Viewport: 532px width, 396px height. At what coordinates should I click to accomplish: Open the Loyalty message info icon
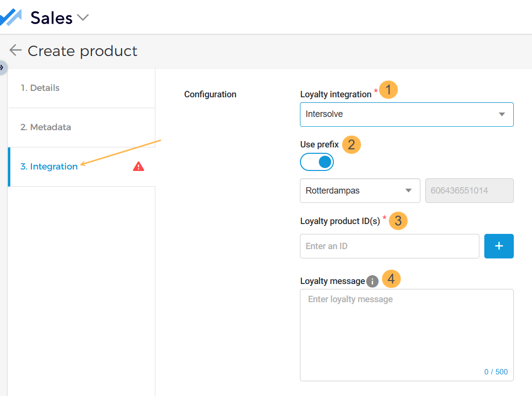point(373,282)
